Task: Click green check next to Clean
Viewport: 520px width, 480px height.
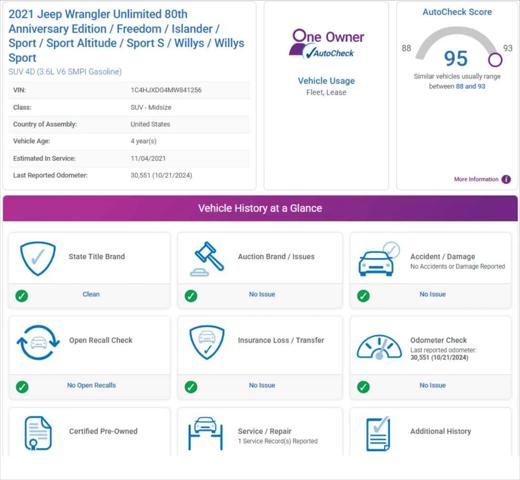Action: click(x=22, y=296)
